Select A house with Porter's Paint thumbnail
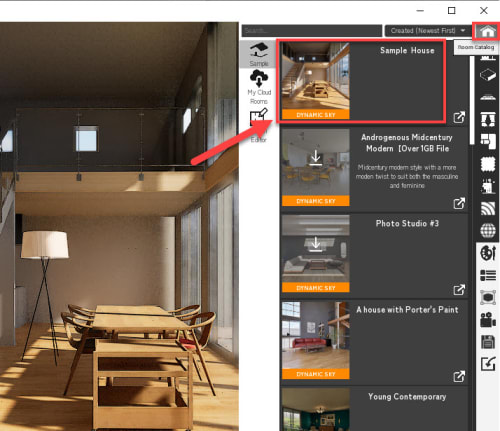 coord(316,340)
